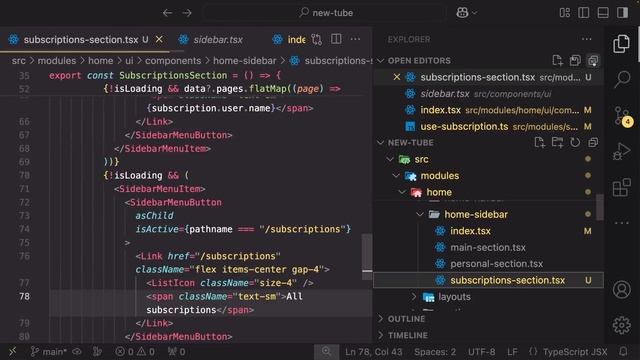Screen dimensions: 640x360
Task: Select use-subscription.ts in Open Editors
Action: [488, 127]
